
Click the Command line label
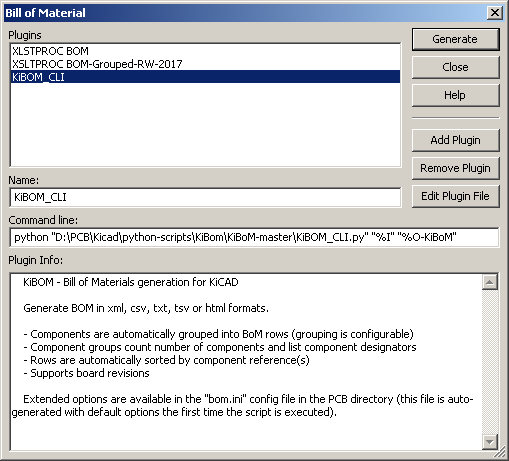pyautogui.click(x=43, y=220)
